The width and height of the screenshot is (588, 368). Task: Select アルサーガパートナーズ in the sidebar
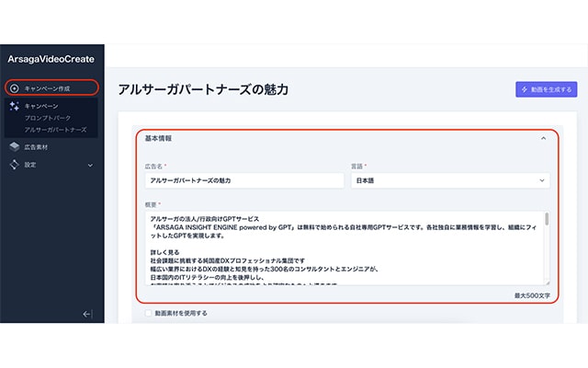pos(55,130)
